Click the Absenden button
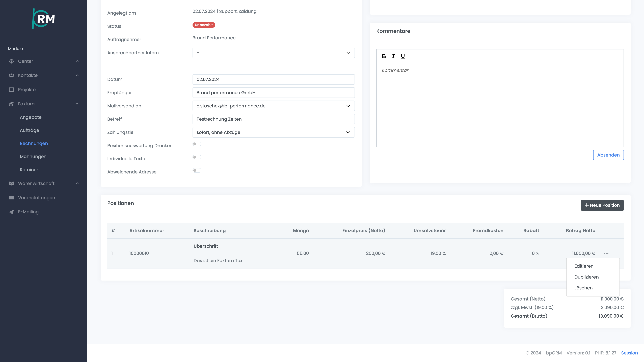644x362 pixels. 608,155
